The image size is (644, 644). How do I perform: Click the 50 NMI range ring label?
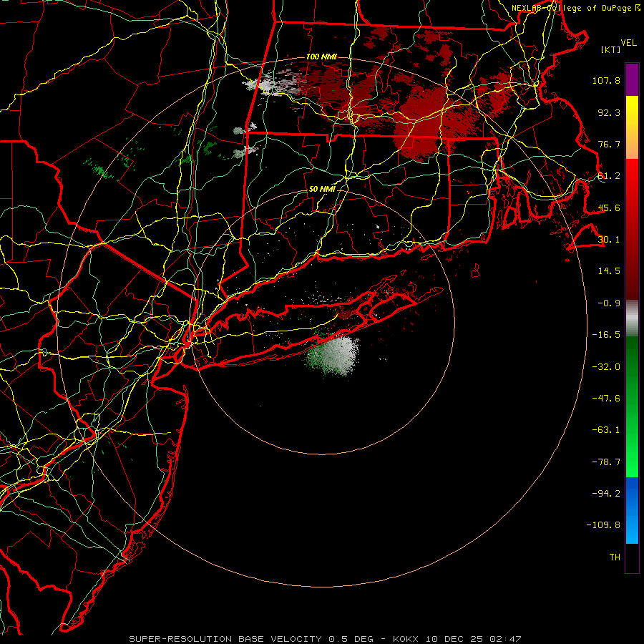(x=322, y=190)
